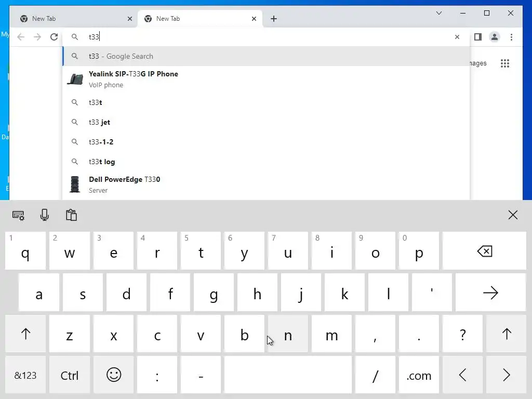Image resolution: width=532 pixels, height=399 pixels.
Task: Choose the t33-1-2 suggestion
Action: [267, 142]
